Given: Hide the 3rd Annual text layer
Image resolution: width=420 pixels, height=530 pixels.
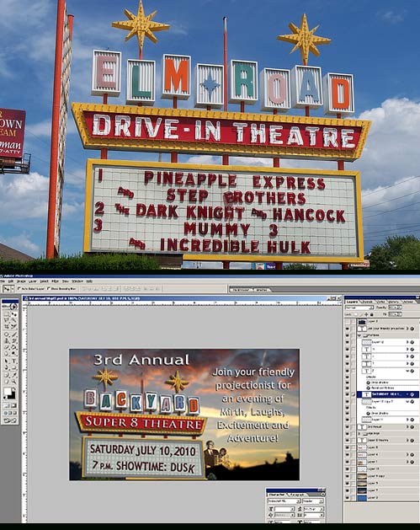Looking at the screenshot, I should tap(347, 427).
